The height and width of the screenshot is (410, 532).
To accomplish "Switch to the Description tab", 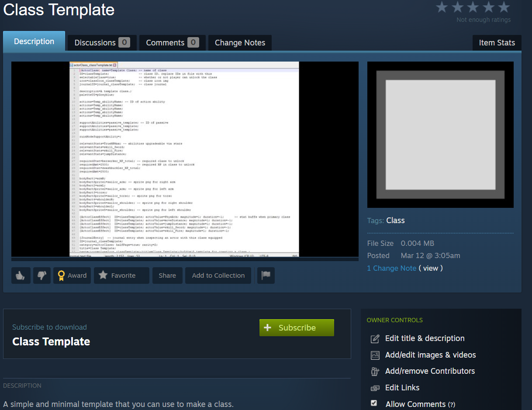I will [34, 41].
